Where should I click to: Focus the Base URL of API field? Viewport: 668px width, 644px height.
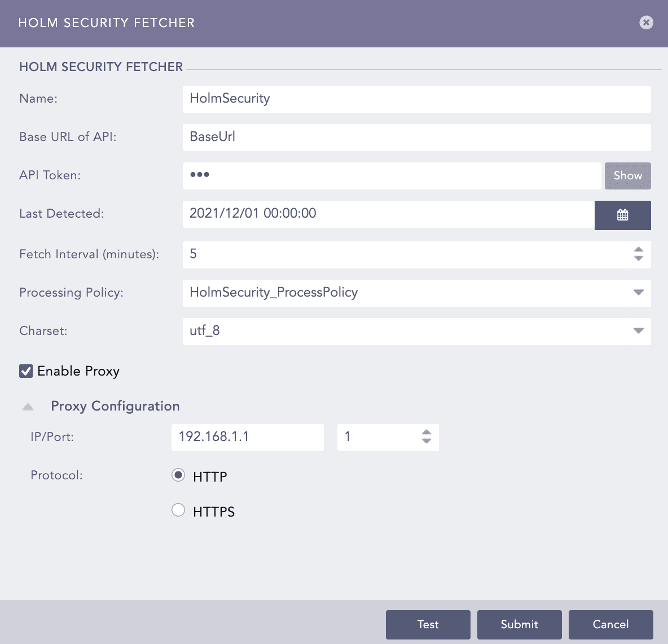(416, 137)
